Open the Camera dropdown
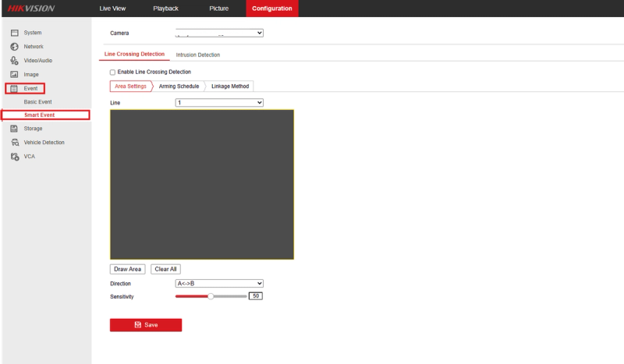This screenshot has height=364, width=624. click(x=219, y=33)
